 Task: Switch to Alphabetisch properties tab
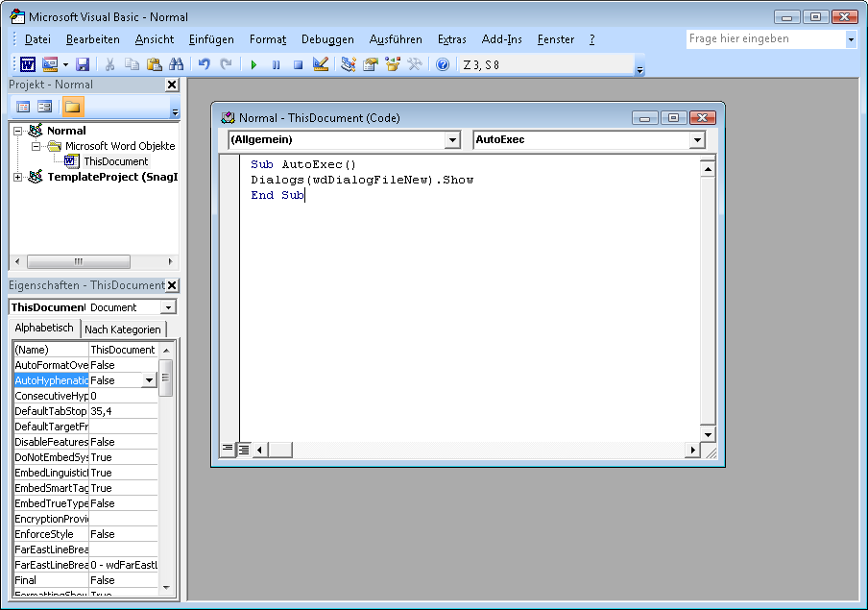tap(44, 328)
